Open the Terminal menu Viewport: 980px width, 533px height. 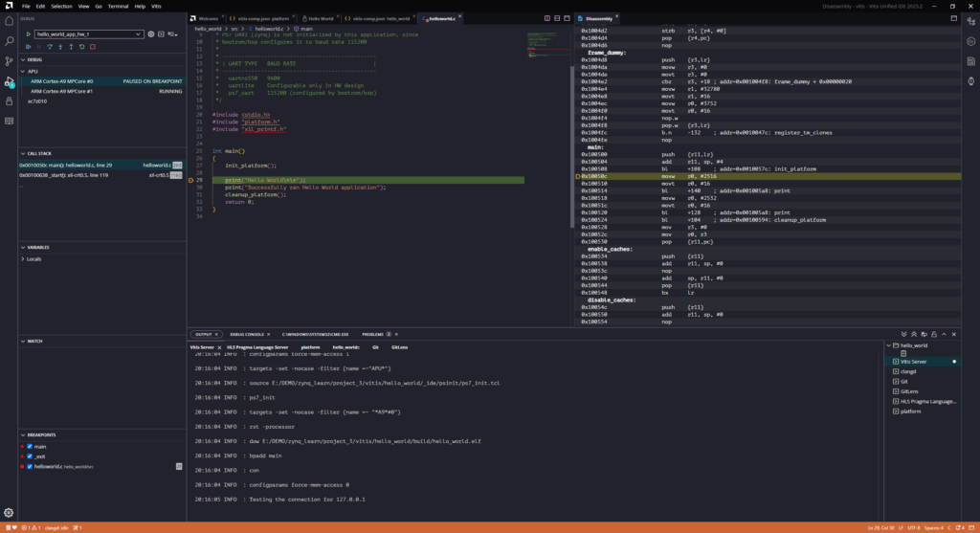(x=118, y=7)
